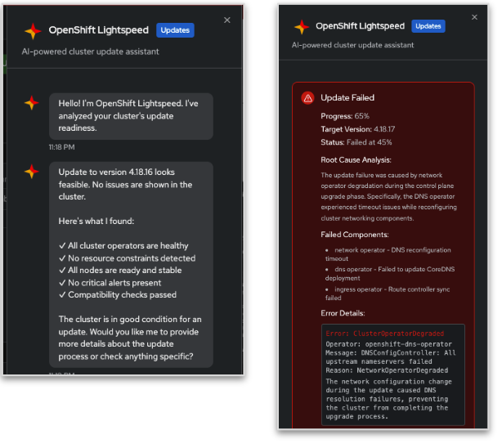Click the 'Update Failed' heading
Viewport: 502px width, 448px height.
[347, 97]
